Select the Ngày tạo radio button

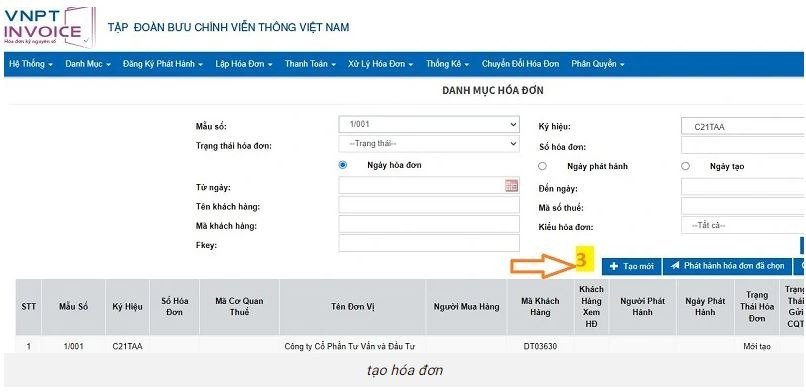pyautogui.click(x=685, y=166)
